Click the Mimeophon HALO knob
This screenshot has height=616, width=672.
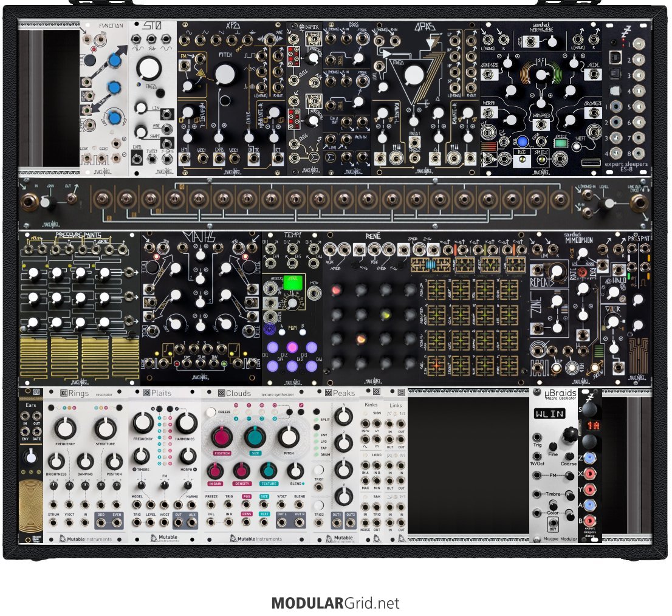pyautogui.click(x=613, y=293)
